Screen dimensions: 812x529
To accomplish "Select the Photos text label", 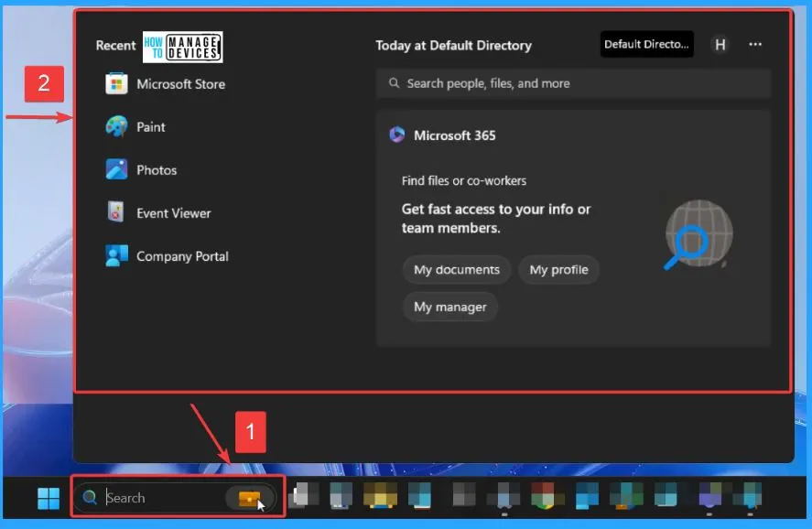I will tap(157, 170).
